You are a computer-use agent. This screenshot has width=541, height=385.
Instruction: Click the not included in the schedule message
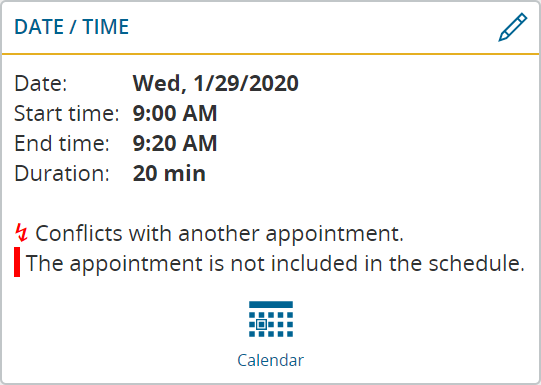(x=275, y=263)
